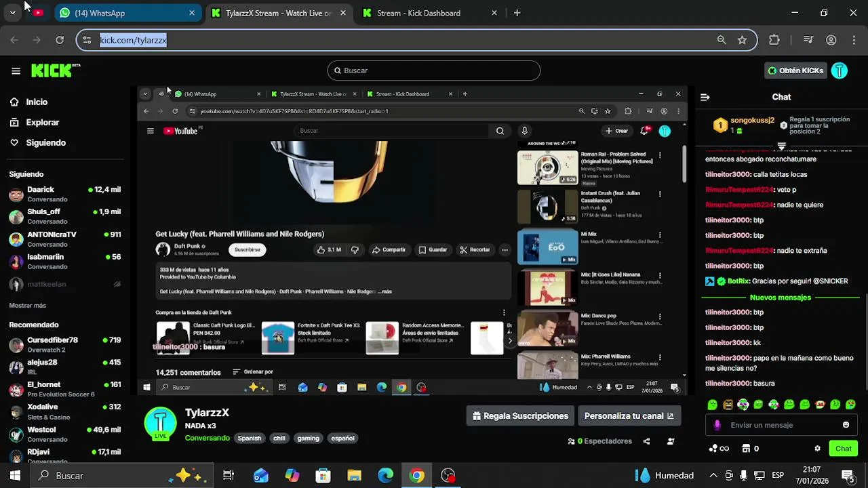Click the Spanish tag
Viewport: 868px width, 488px height.
(249, 438)
